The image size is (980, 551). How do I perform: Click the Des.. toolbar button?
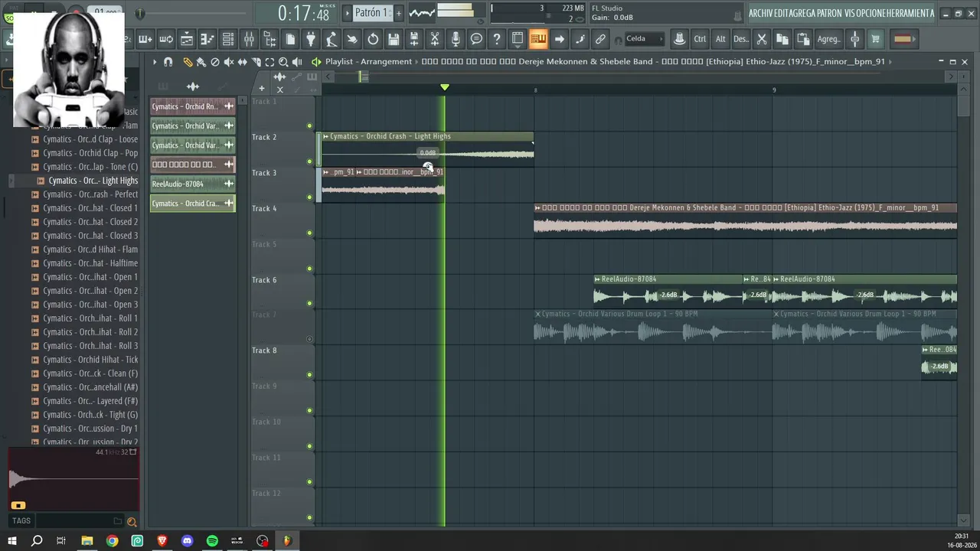(x=740, y=39)
